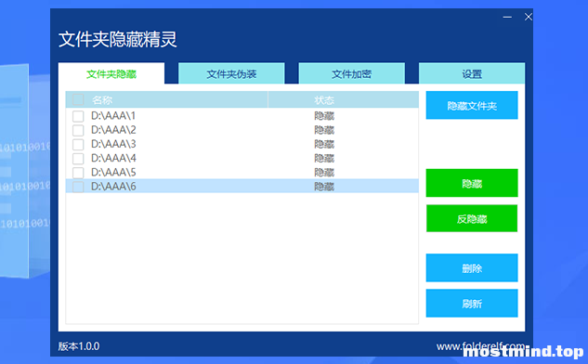Viewport: 588px width, 364px height.
Task: Switch to the 文件夹隐藏 tab
Action: click(x=111, y=73)
